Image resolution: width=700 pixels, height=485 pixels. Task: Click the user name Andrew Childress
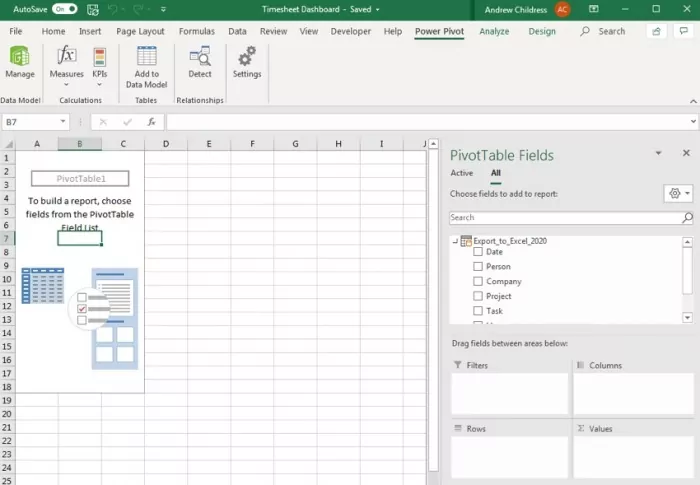click(x=516, y=9)
